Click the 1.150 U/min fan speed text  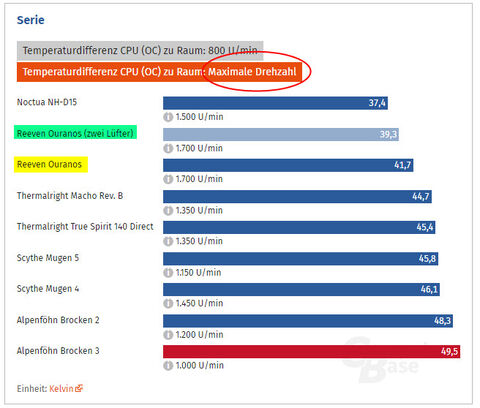pos(198,273)
